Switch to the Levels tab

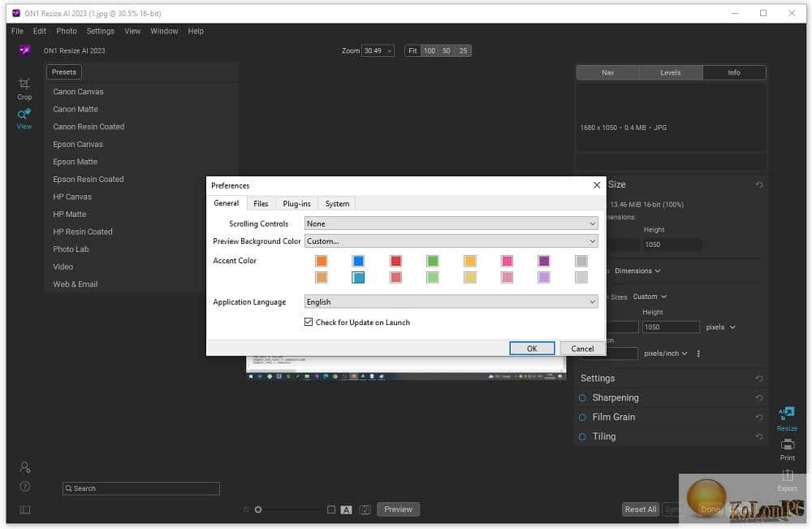pos(670,72)
